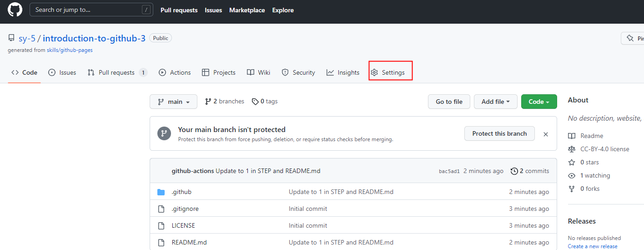
Task: Click the commit history clock icon
Action: 514,171
